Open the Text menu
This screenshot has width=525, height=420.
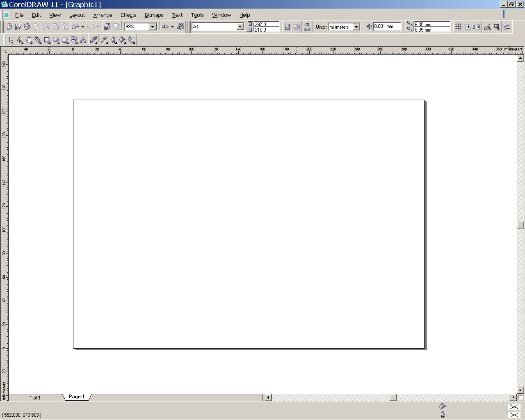click(177, 15)
